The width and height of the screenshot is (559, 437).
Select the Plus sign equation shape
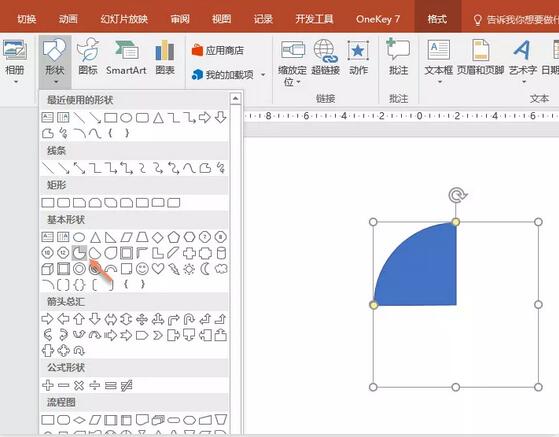47,385
